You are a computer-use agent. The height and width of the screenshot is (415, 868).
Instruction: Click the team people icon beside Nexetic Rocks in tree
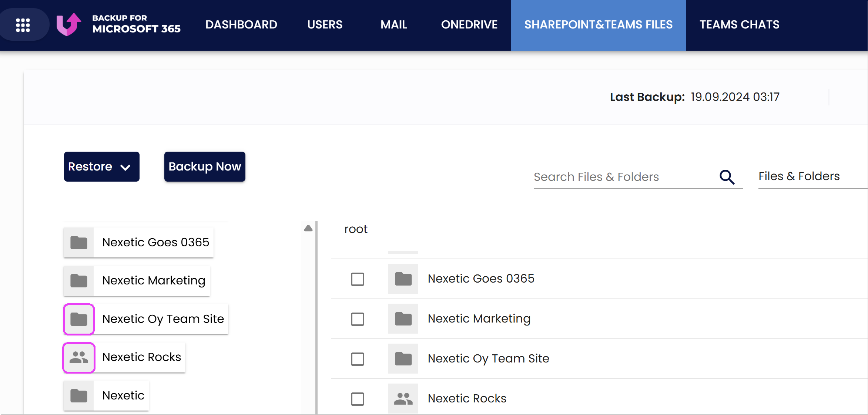[x=79, y=357]
